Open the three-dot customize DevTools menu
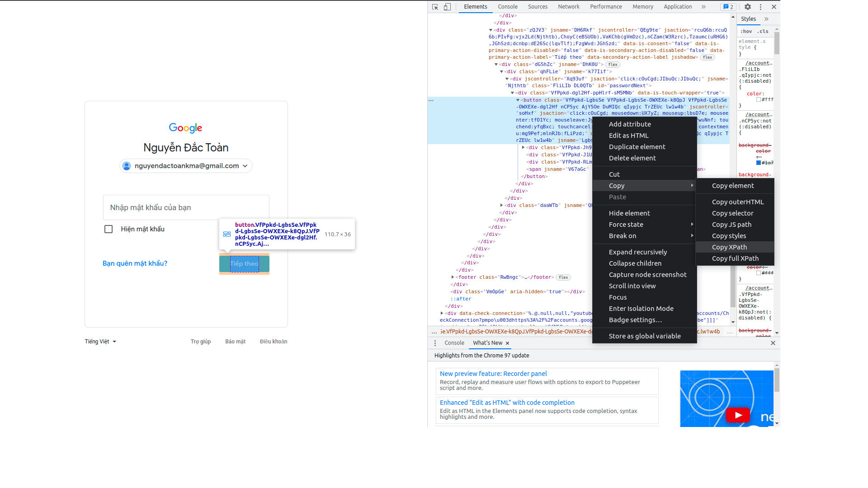 [x=760, y=7]
